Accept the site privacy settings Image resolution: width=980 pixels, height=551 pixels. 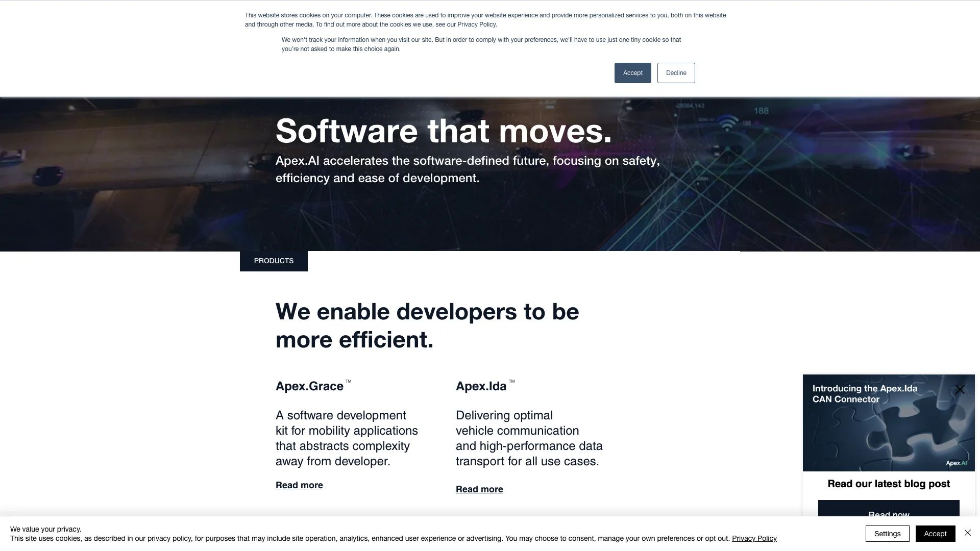(935, 534)
